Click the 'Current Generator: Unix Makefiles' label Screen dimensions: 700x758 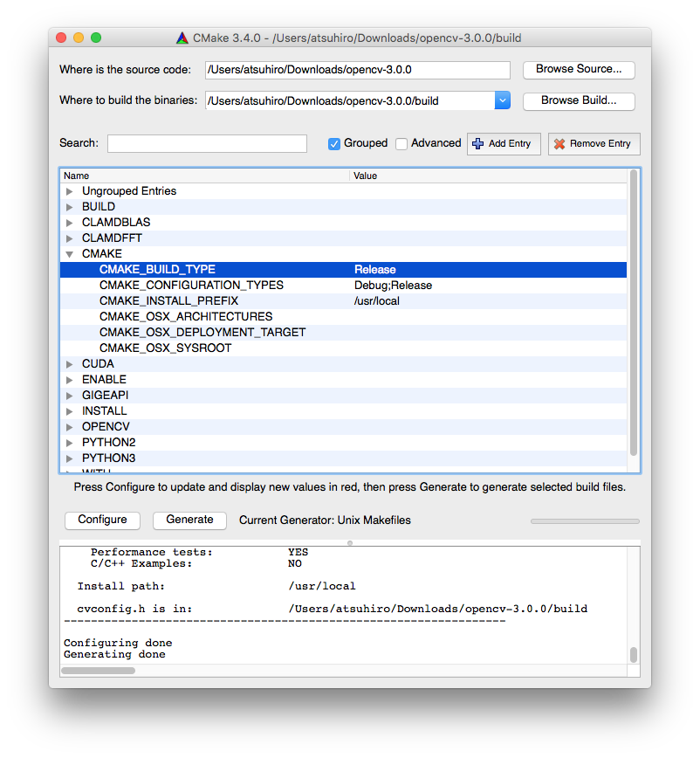pyautogui.click(x=325, y=520)
